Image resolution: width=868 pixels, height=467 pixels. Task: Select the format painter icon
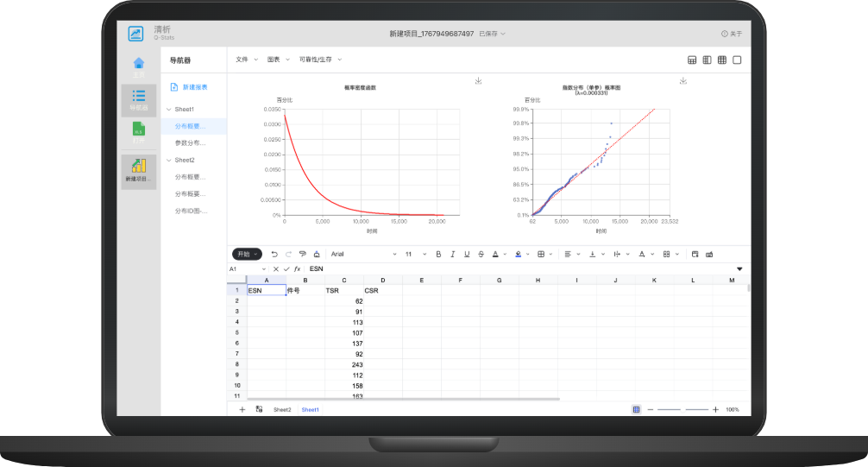tap(302, 254)
